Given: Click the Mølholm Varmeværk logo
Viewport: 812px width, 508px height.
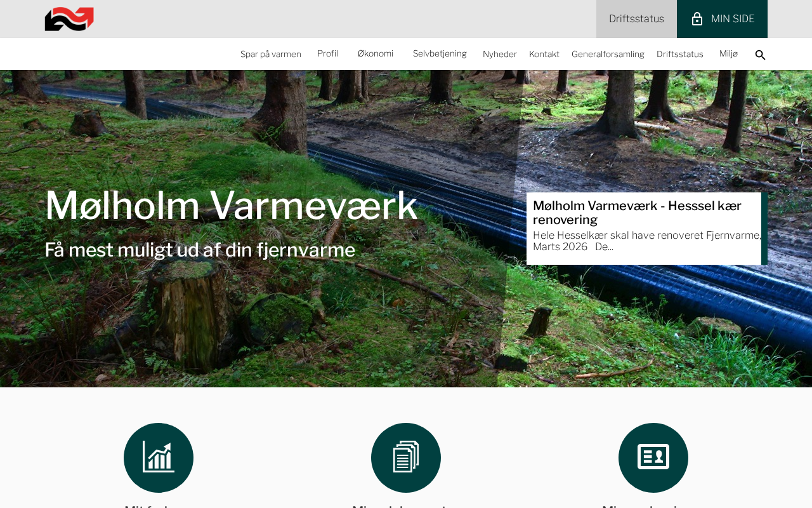Looking at the screenshot, I should point(69,19).
